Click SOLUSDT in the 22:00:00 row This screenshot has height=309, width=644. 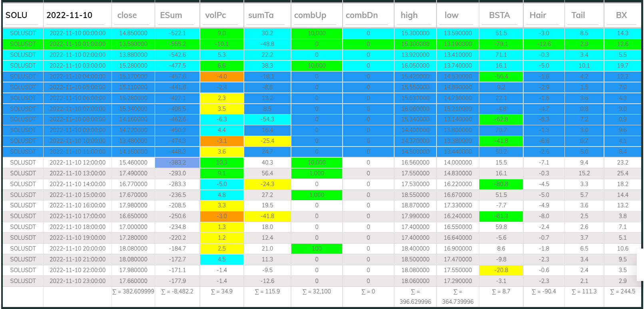(x=23, y=270)
